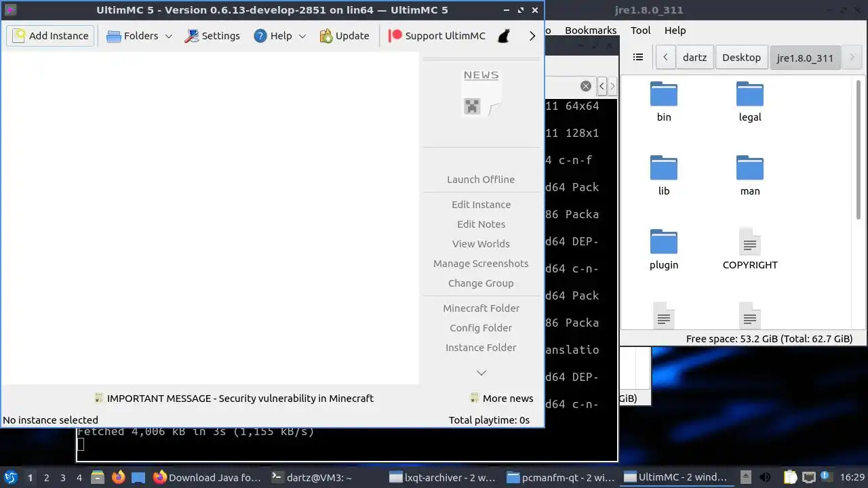Open the volume control in the tray
Screen dimensions: 868x488
pos(766,477)
